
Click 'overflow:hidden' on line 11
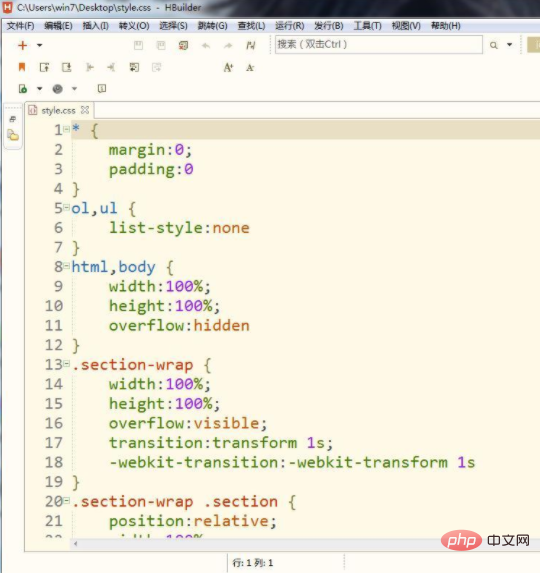pos(179,326)
